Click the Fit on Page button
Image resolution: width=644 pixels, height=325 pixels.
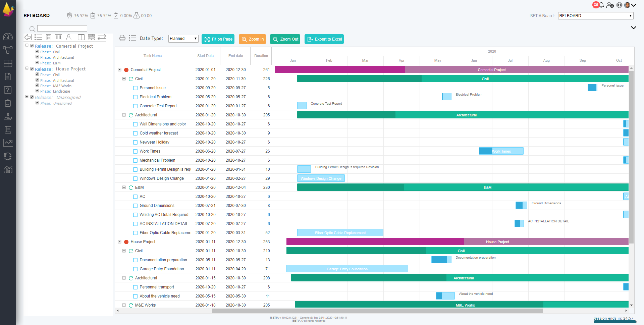[x=218, y=39]
